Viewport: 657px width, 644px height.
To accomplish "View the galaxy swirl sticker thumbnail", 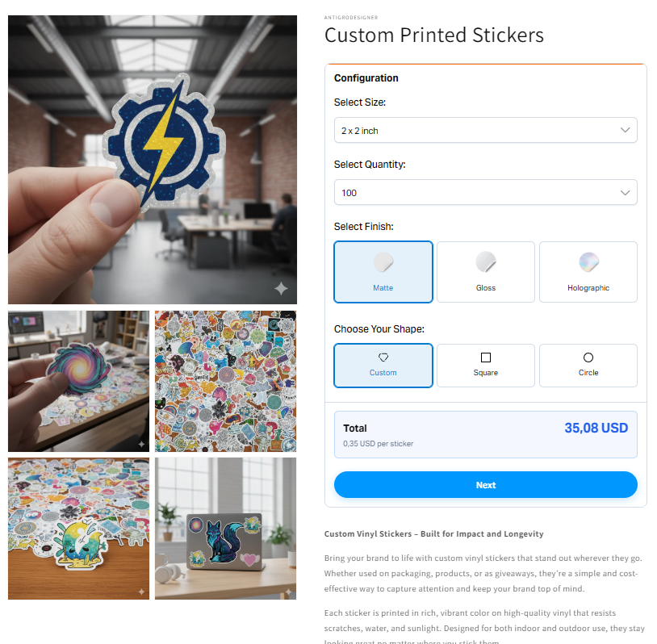I will [x=79, y=381].
